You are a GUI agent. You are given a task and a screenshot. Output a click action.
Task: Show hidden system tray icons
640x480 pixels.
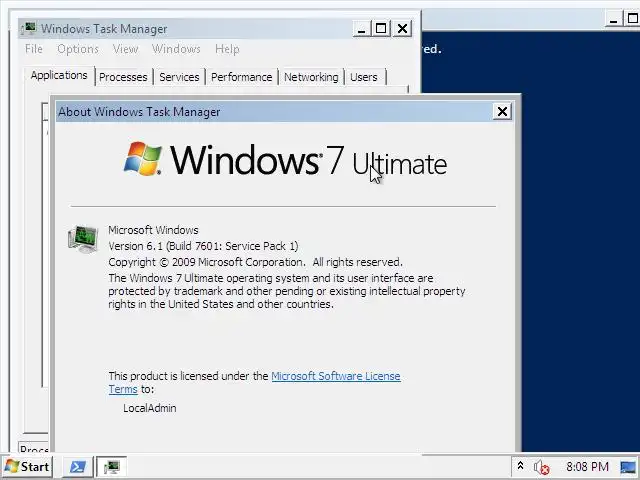click(x=520, y=466)
